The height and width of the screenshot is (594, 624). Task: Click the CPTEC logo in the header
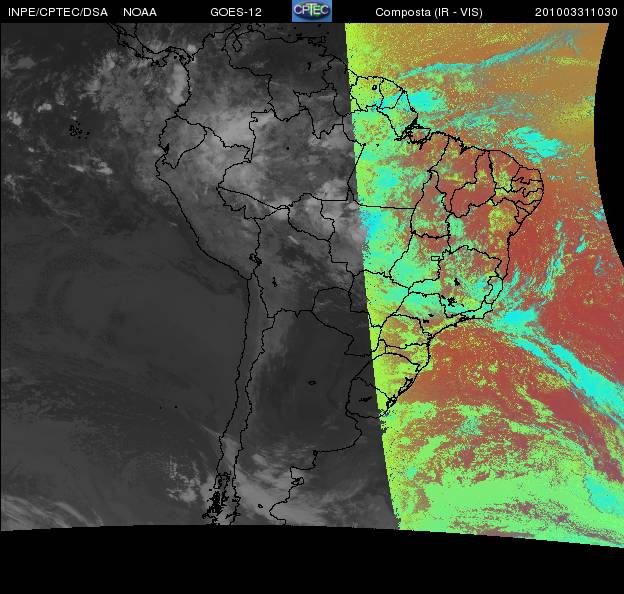[312, 11]
